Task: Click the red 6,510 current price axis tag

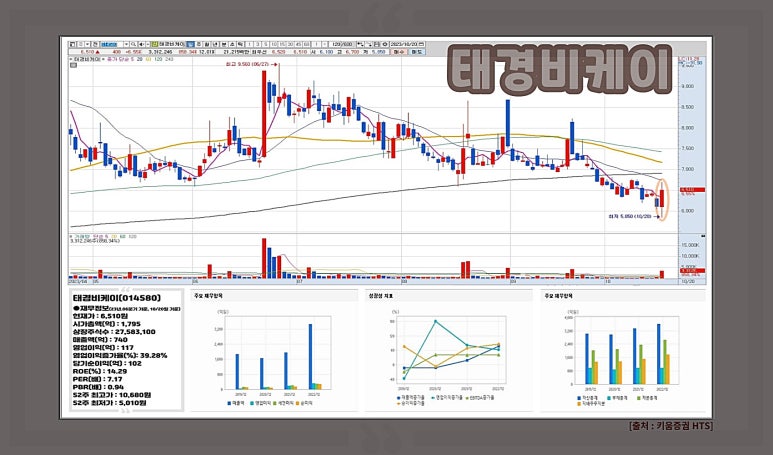Action: (x=692, y=189)
